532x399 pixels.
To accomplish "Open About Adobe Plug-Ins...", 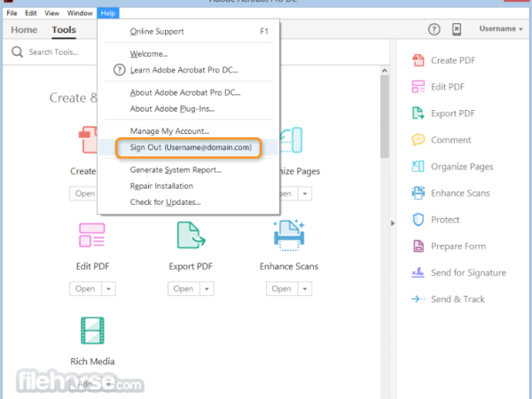I will click(188, 108).
